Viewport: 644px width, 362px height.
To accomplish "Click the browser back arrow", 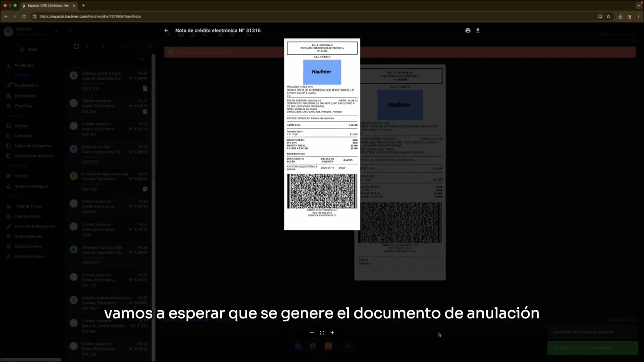I will pyautogui.click(x=6, y=16).
